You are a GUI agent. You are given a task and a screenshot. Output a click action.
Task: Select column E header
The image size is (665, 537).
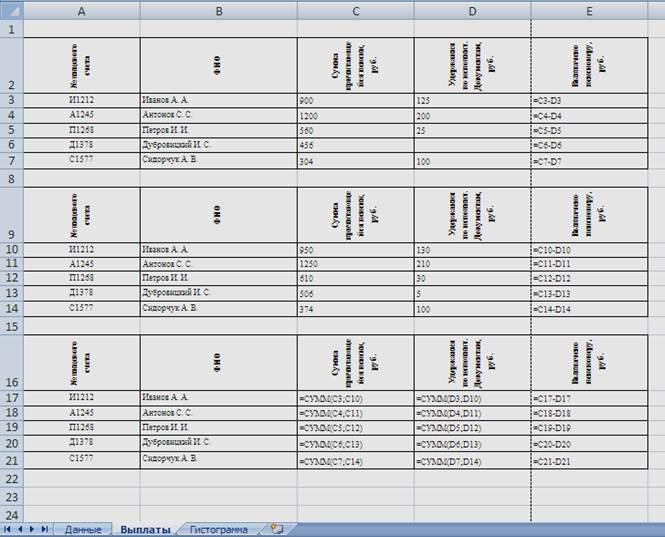click(x=589, y=9)
